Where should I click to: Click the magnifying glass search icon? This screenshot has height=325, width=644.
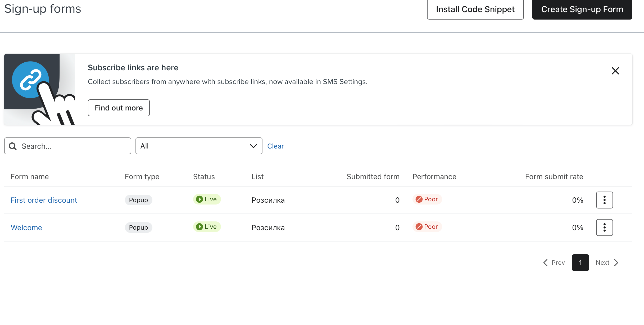coord(13,146)
